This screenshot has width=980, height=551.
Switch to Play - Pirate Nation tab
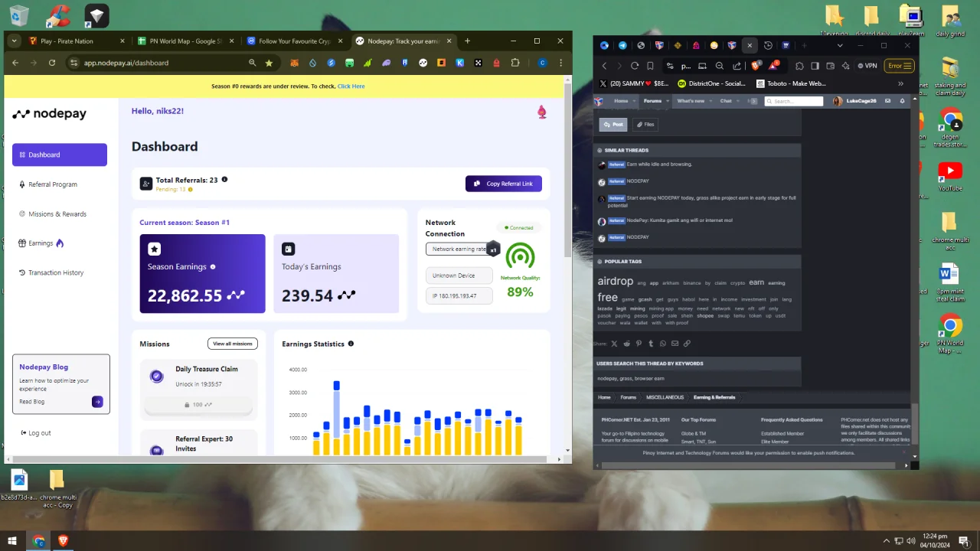coord(76,41)
